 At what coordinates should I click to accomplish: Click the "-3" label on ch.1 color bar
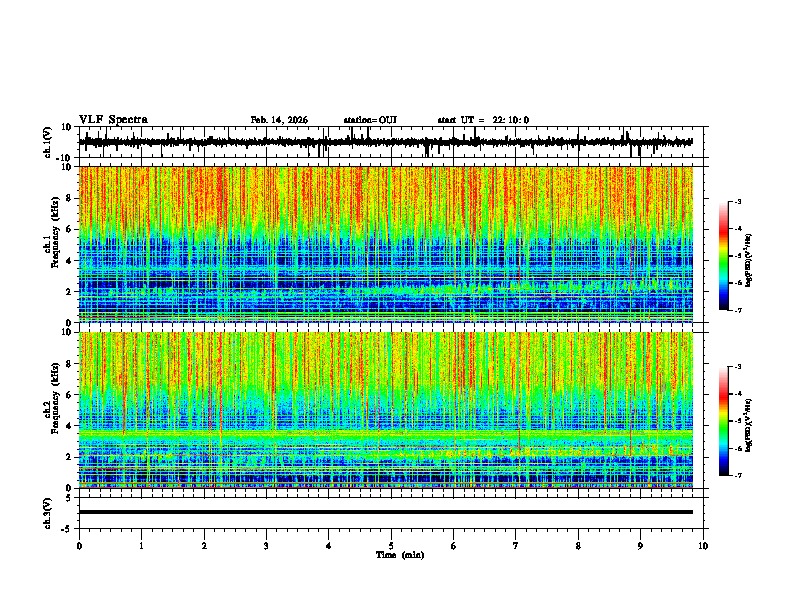[737, 202]
